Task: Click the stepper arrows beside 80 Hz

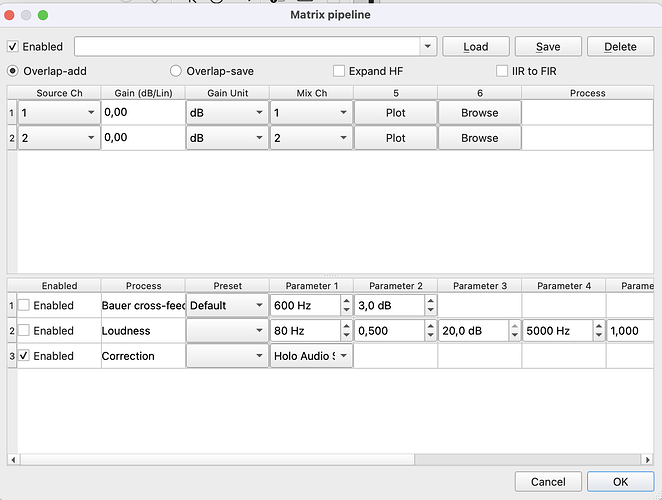Action: (346, 331)
